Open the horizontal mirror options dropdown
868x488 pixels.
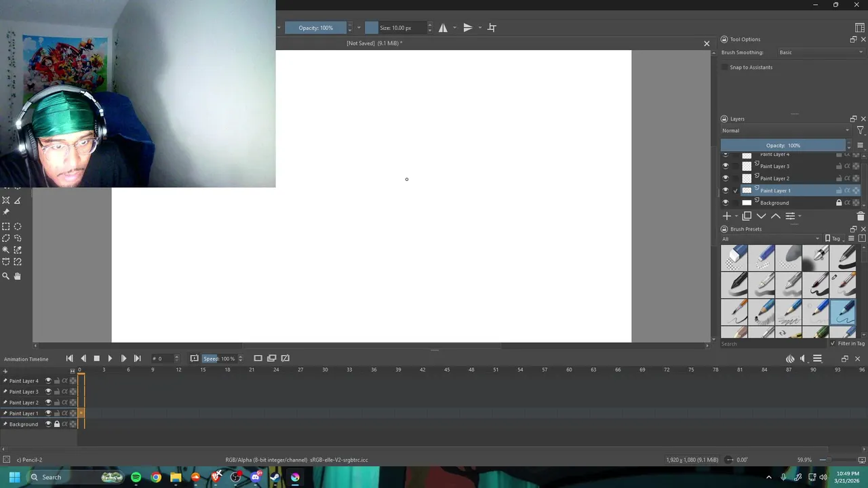454,28
